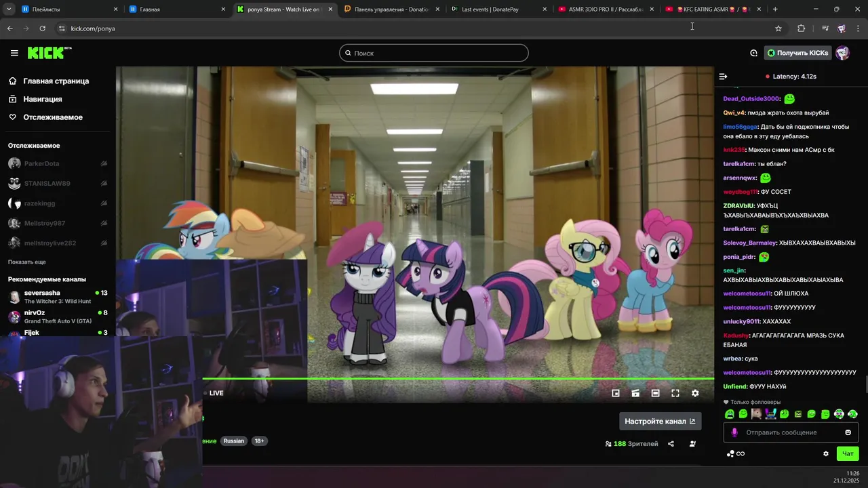Open the browser extensions puzzle icon

pos(802,28)
